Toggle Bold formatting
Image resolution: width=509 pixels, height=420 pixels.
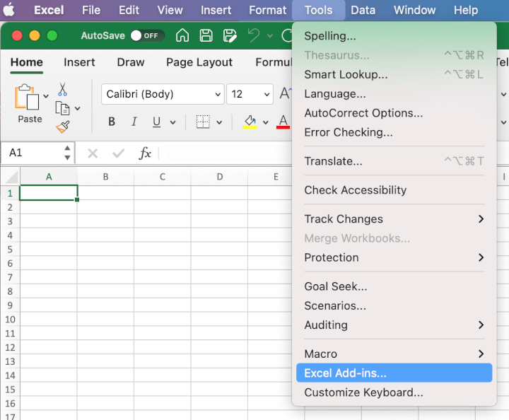(x=112, y=122)
